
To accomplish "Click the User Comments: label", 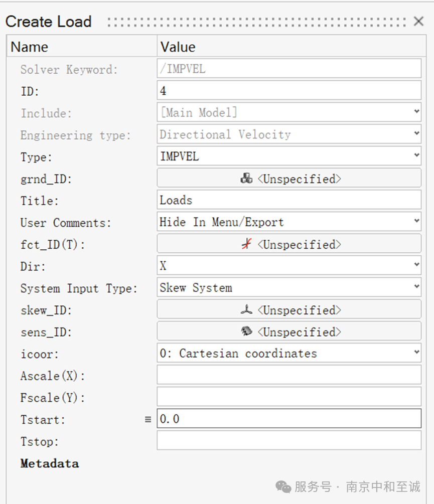I will 66,223.
